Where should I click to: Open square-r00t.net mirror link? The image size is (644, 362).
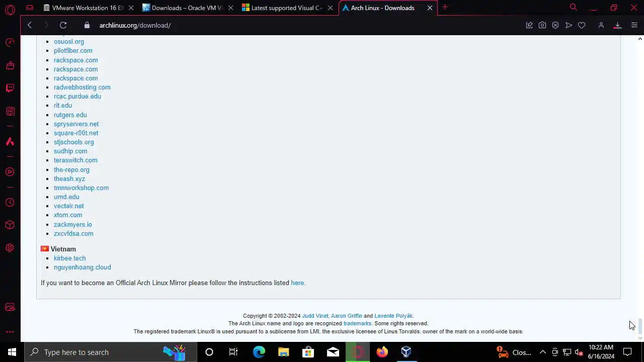pos(76,133)
